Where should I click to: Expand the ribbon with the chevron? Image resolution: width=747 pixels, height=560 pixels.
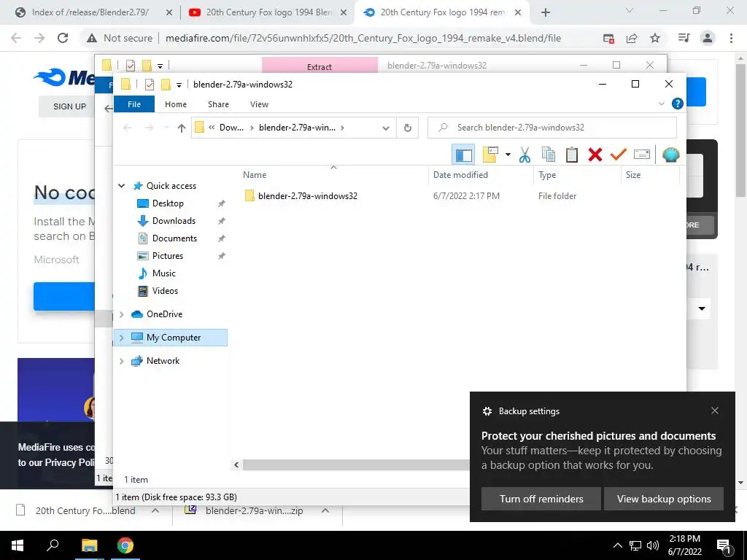(x=661, y=104)
